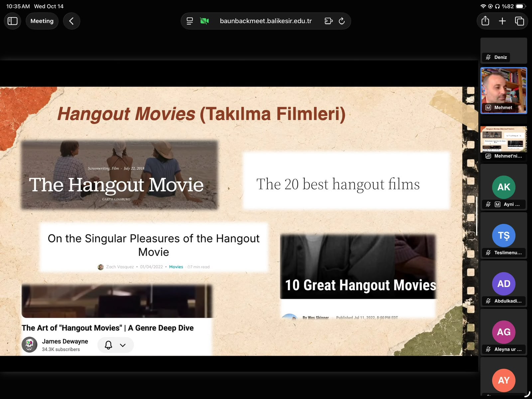Add a new tab with plus icon
This screenshot has height=399, width=532.
[502, 21]
